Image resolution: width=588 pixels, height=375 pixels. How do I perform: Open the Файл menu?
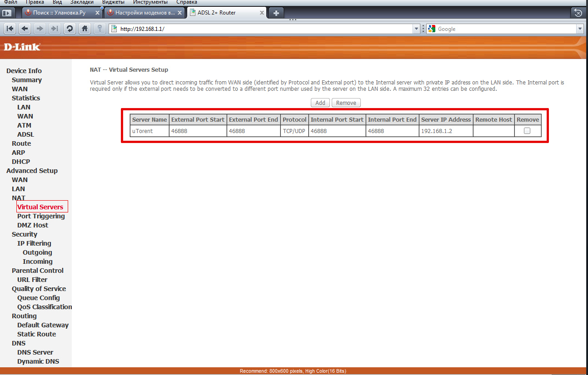[x=10, y=2]
